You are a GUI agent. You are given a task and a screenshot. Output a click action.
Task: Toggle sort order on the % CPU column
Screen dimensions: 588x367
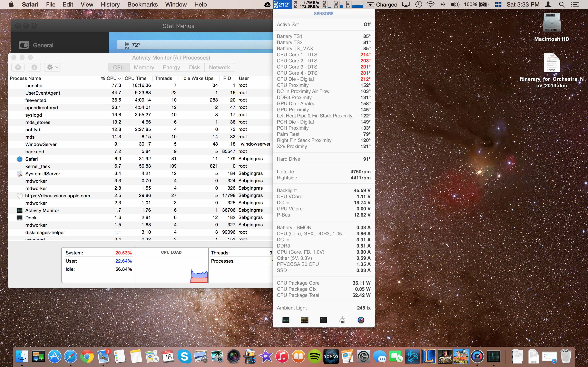110,78
